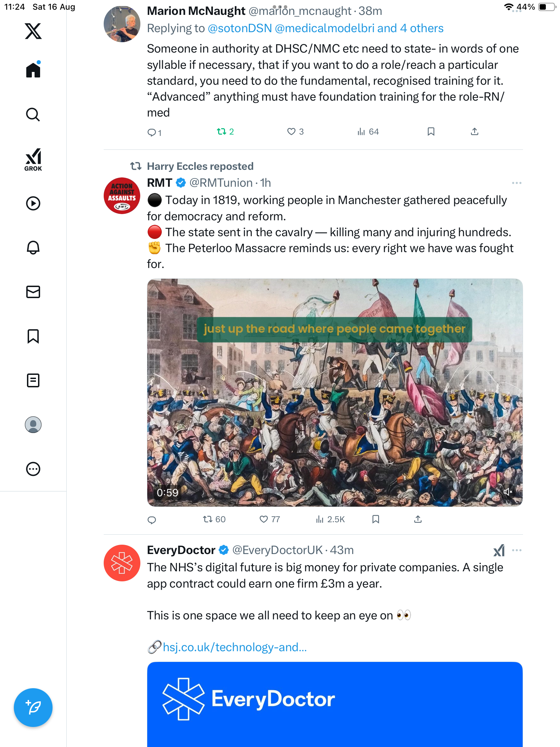
Task: Open more options on EveryDoctor post
Action: [x=516, y=550]
